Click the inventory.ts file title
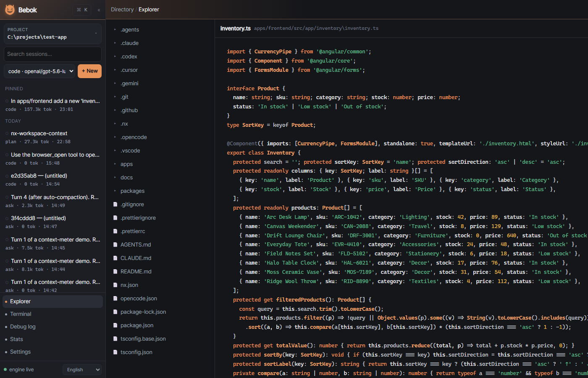Image resolution: width=588 pixels, height=378 pixels. (x=235, y=29)
